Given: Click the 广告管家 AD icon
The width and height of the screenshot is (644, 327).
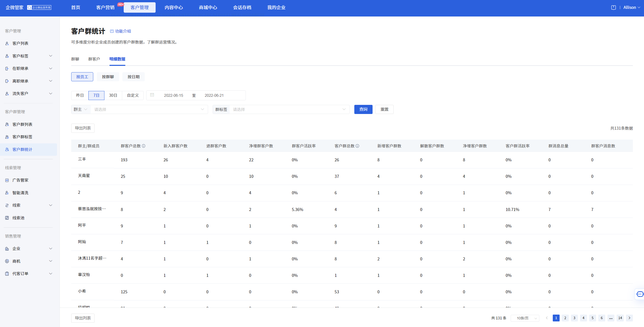Looking at the screenshot, I should [7, 180].
